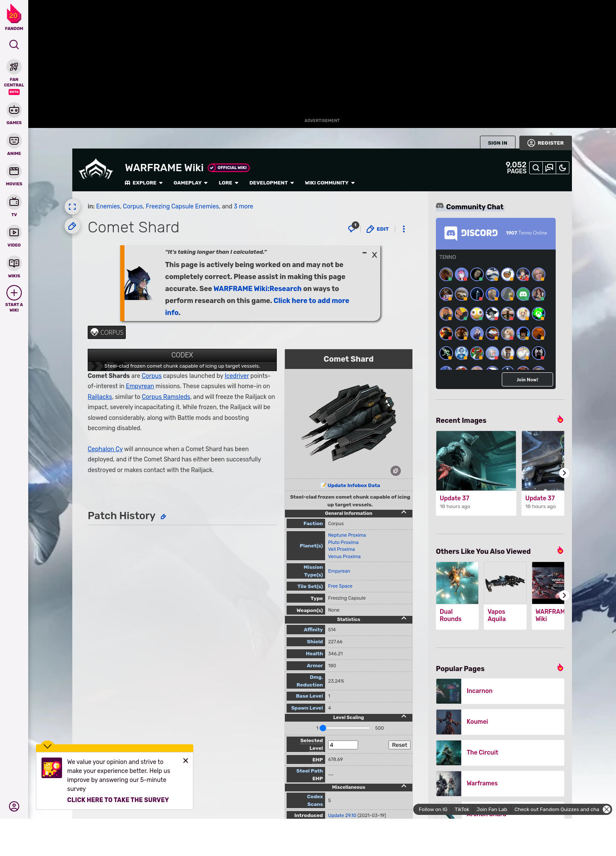Open the Lore dropdown menu
This screenshot has height=856, width=616.
pos(228,183)
